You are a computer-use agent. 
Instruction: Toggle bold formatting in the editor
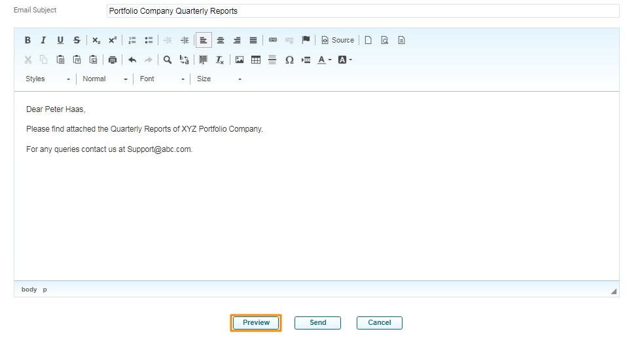pos(27,40)
